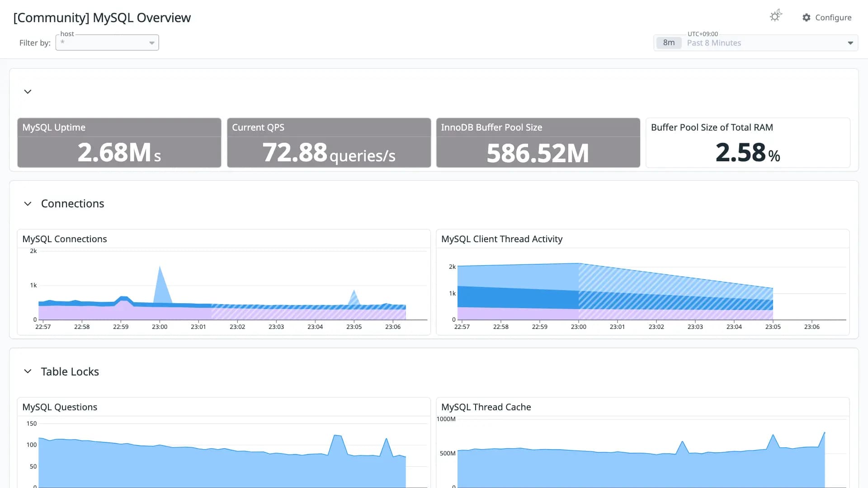
Task: Collapse the Connections section
Action: 28,204
